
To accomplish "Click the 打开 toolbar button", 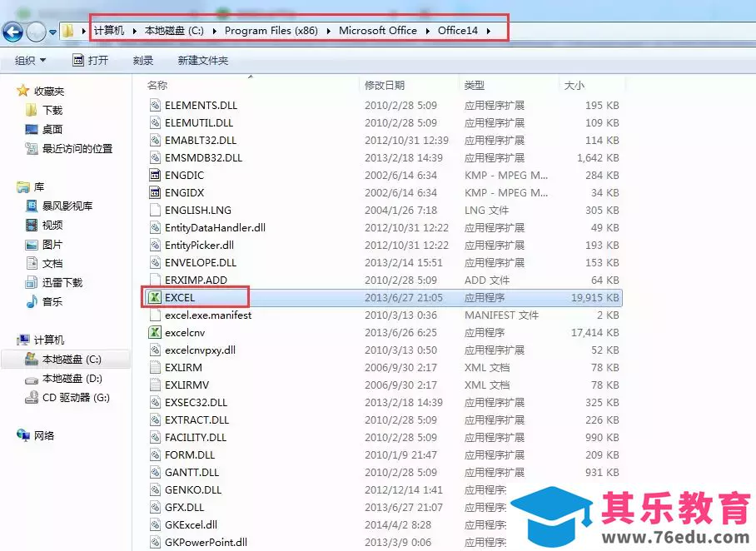I will [90, 60].
